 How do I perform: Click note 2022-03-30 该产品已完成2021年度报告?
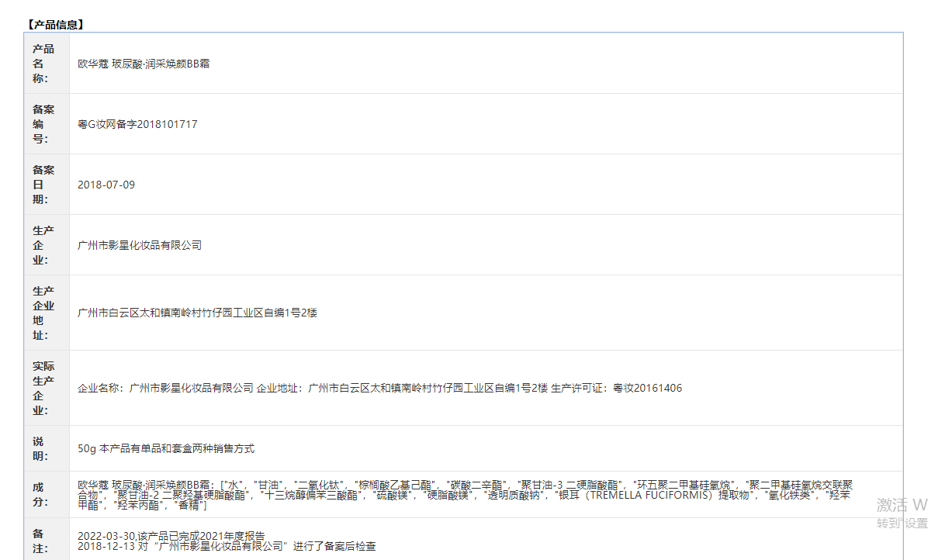(x=171, y=536)
